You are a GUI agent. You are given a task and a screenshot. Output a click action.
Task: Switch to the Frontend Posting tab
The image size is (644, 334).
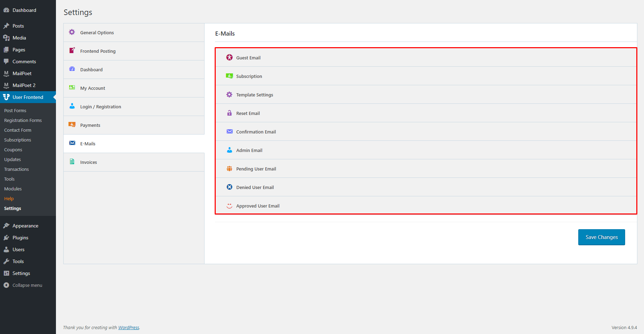coord(134,51)
